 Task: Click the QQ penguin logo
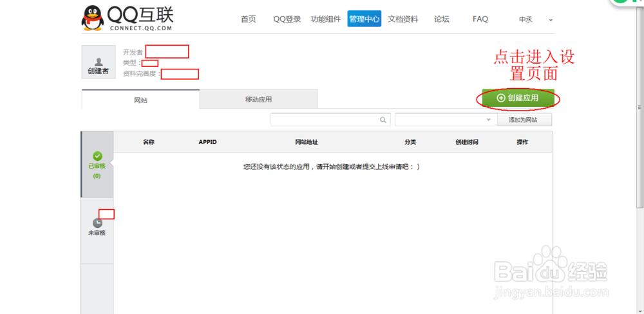[x=92, y=18]
